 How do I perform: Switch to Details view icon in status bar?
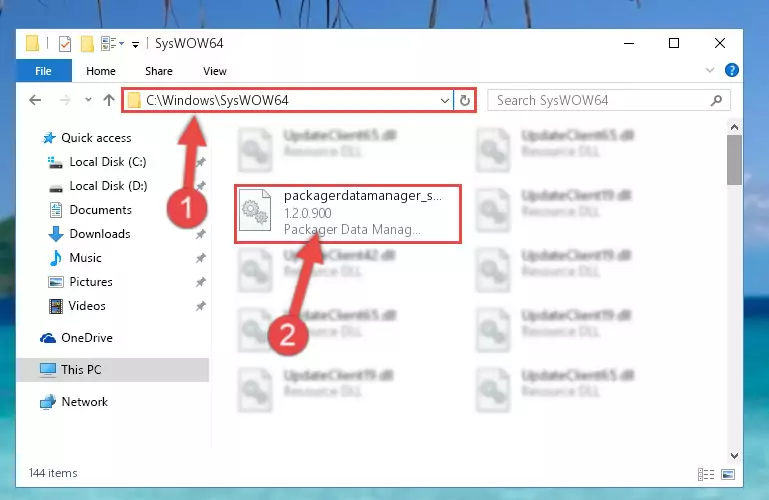click(706, 474)
